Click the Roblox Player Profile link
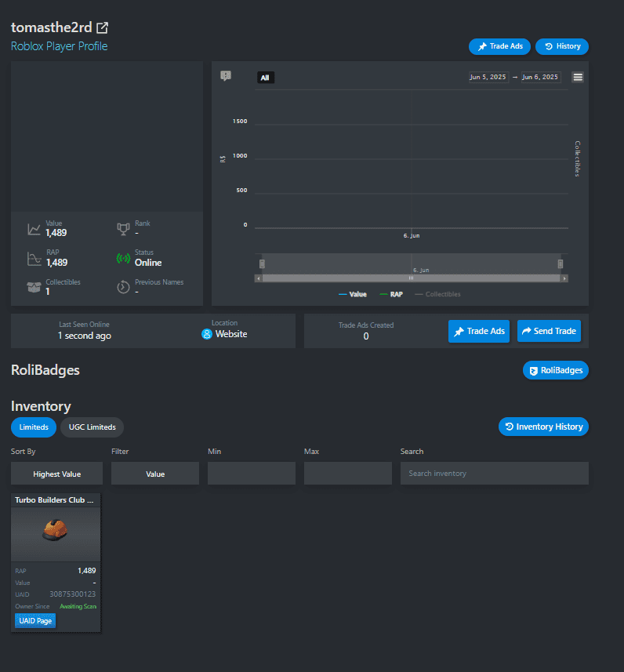Viewport: 624px width, 672px height. click(x=59, y=46)
